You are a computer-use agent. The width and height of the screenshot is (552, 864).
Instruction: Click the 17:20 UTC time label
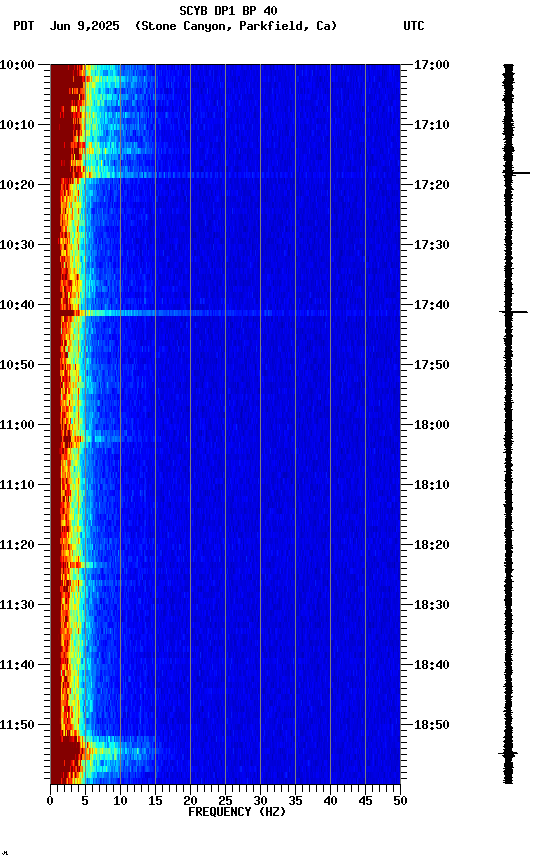(432, 185)
